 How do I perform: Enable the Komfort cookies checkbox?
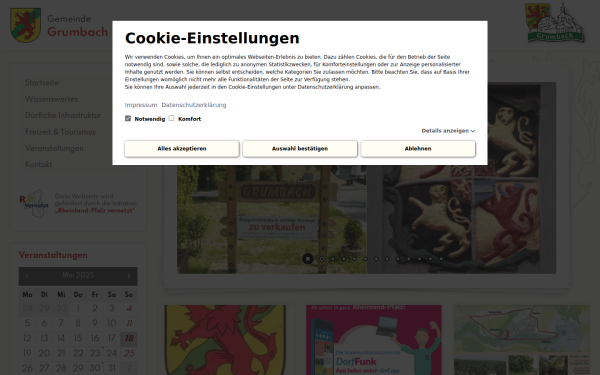click(x=171, y=118)
